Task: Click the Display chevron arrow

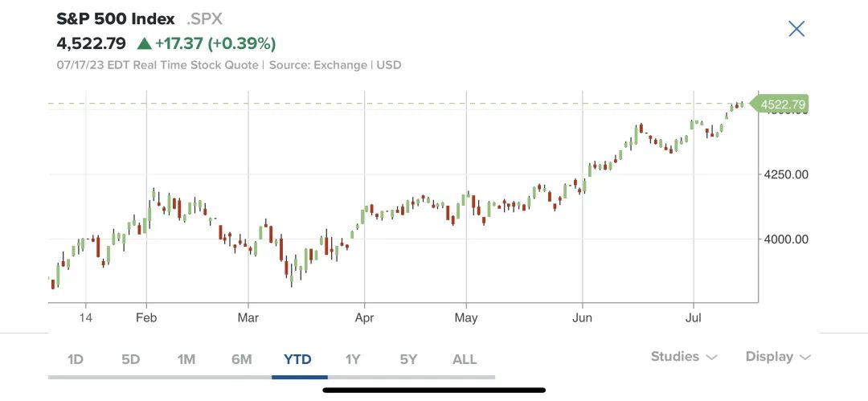Action: [805, 358]
